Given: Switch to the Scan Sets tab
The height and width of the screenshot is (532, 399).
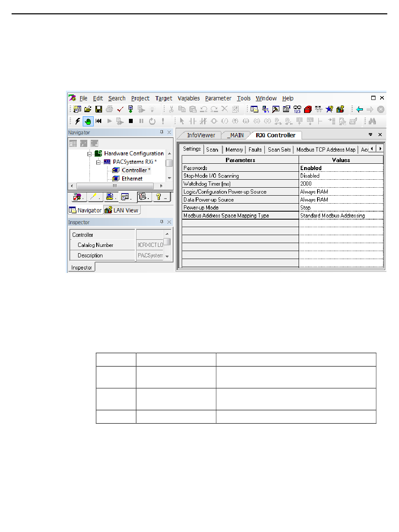Looking at the screenshot, I should pos(279,149).
